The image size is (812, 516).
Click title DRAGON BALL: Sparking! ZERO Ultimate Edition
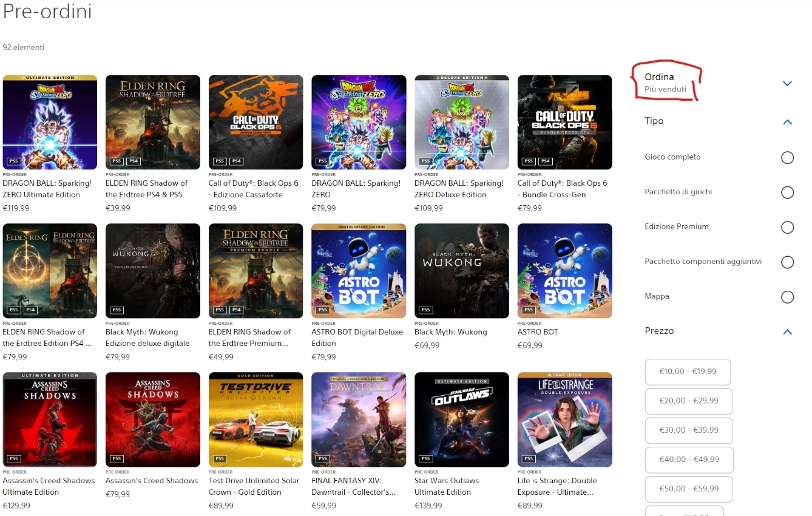coord(47,189)
